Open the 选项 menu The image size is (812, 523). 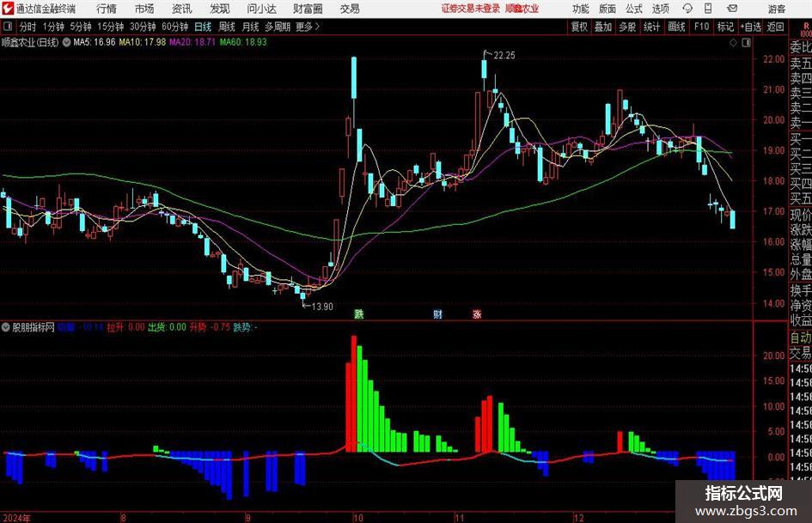660,9
